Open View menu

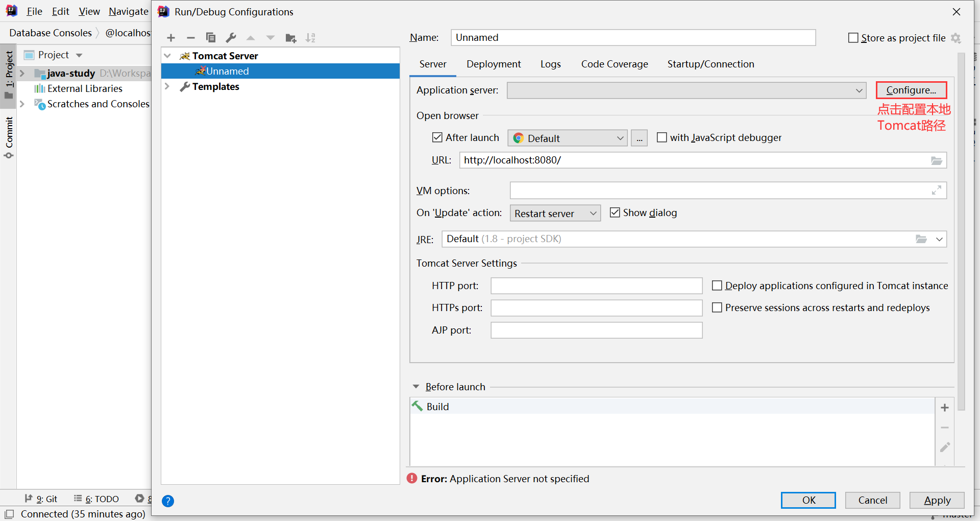89,11
